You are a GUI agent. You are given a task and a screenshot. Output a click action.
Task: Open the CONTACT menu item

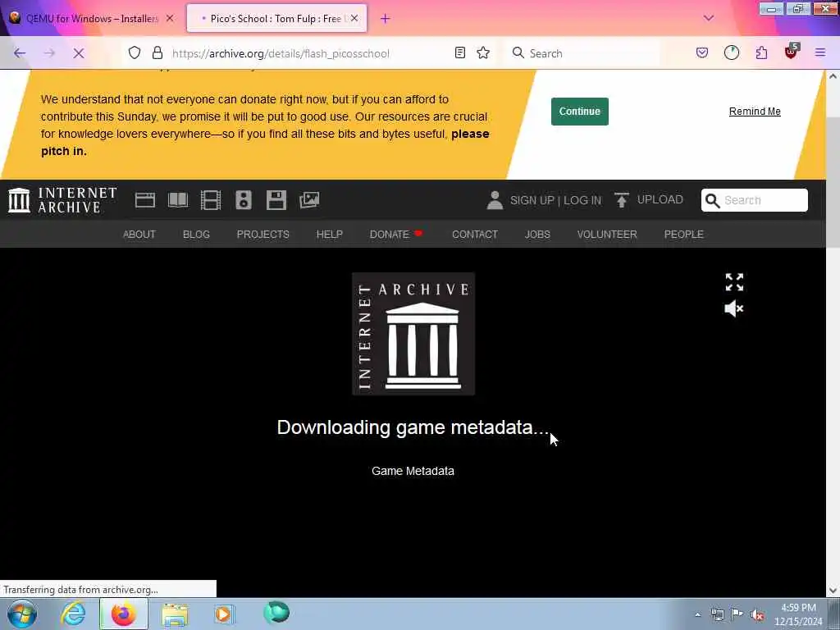click(x=475, y=234)
